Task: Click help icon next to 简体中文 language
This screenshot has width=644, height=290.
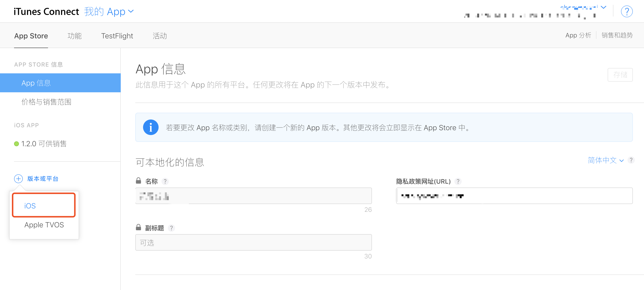Action: (631, 160)
